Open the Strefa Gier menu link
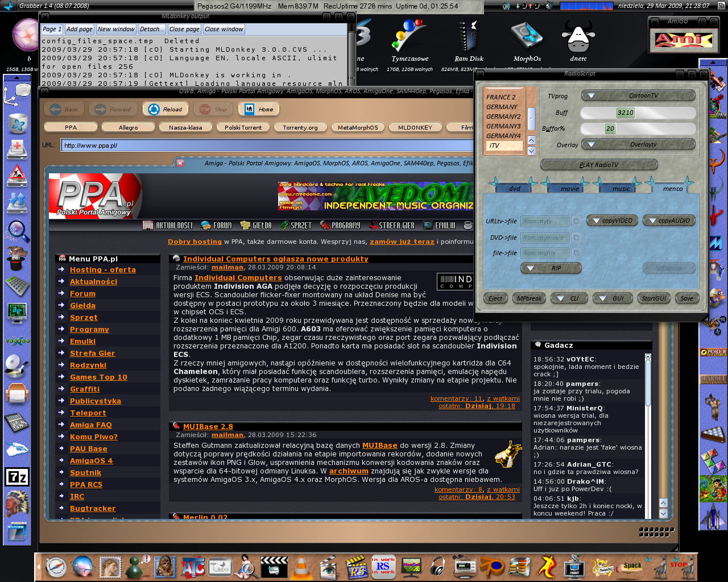Viewport: 728px width, 582px height. coord(92,354)
